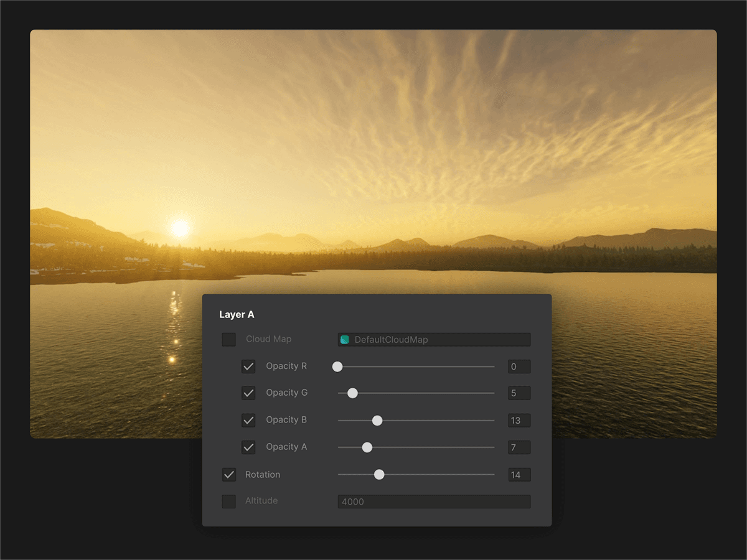The height and width of the screenshot is (560, 747).
Task: Select the Opacity B value field showing 13
Action: 519,420
